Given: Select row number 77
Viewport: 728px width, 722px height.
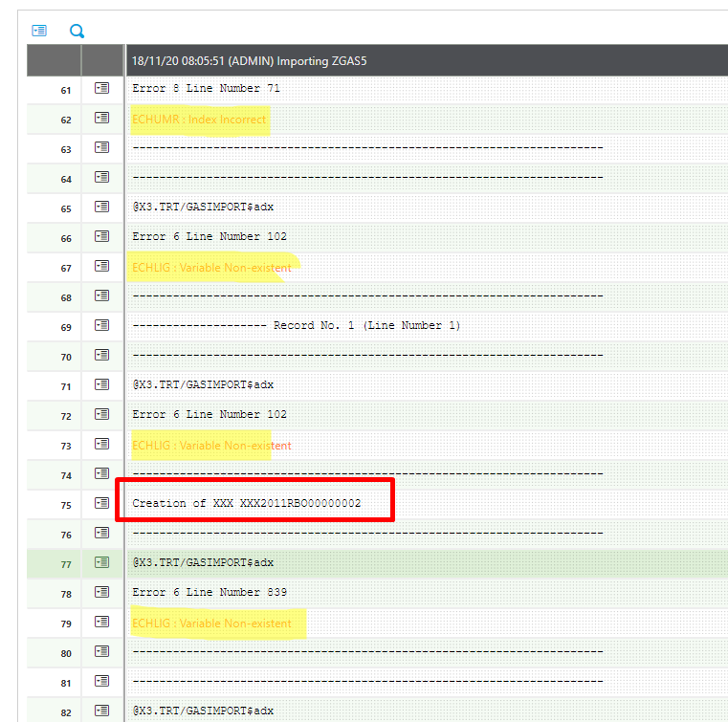Looking at the screenshot, I should (x=66, y=564).
